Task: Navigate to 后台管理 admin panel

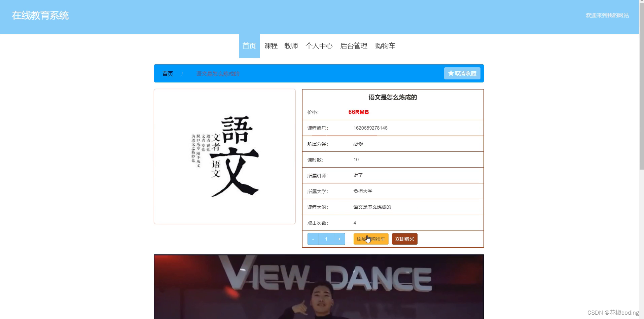Action: (353, 46)
